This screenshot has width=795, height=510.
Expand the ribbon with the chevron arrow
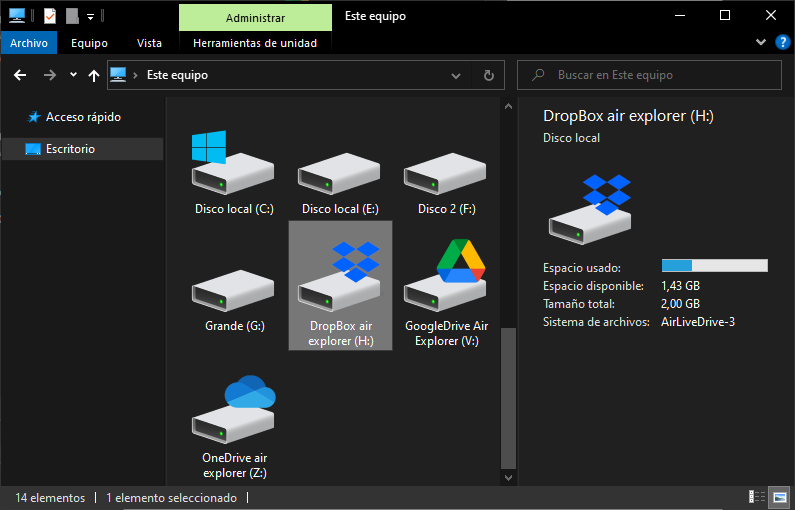759,43
